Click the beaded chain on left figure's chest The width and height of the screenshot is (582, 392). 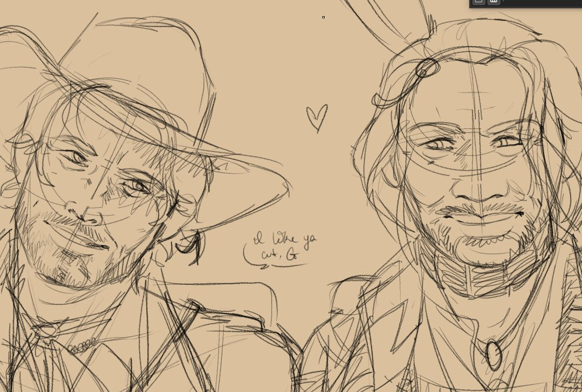pyautogui.click(x=82, y=345)
